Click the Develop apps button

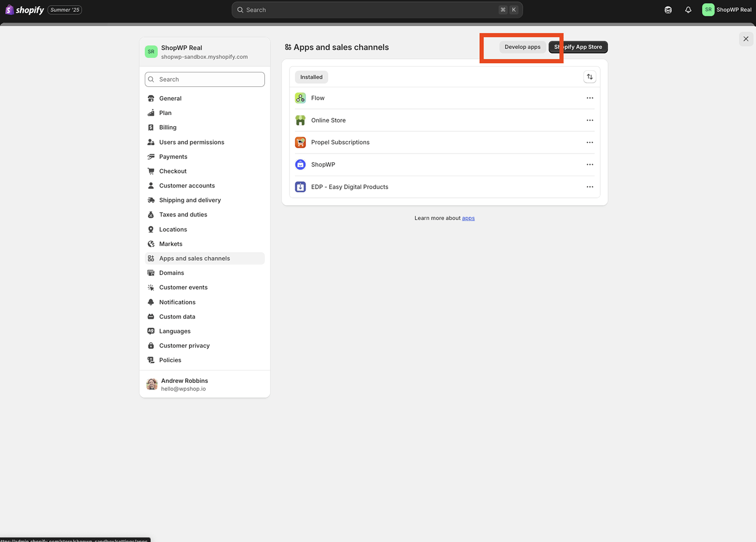pos(522,47)
